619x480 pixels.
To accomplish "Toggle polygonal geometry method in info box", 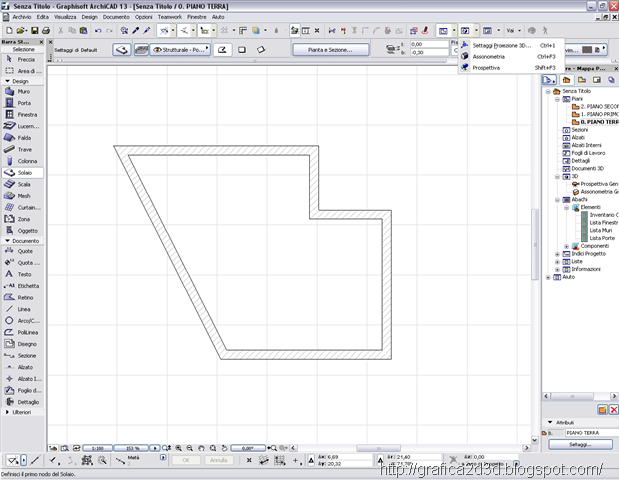I will 222,50.
